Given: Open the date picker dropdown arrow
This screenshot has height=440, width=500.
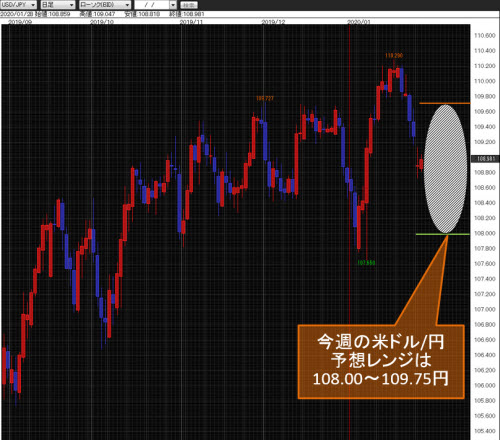Looking at the screenshot, I should click(x=173, y=5).
